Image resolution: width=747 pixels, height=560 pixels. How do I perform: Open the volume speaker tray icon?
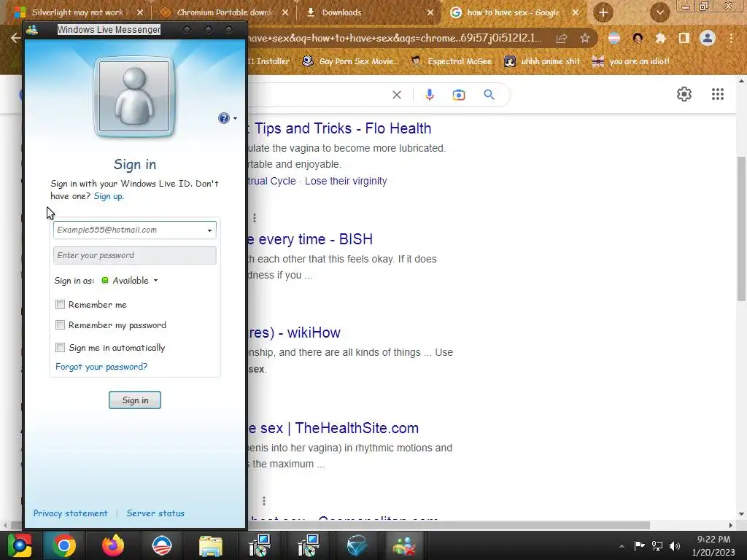point(675,545)
